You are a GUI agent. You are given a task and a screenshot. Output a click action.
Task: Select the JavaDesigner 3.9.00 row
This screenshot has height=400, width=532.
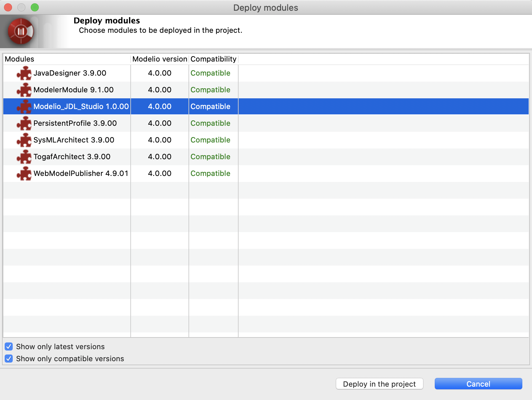pos(266,73)
